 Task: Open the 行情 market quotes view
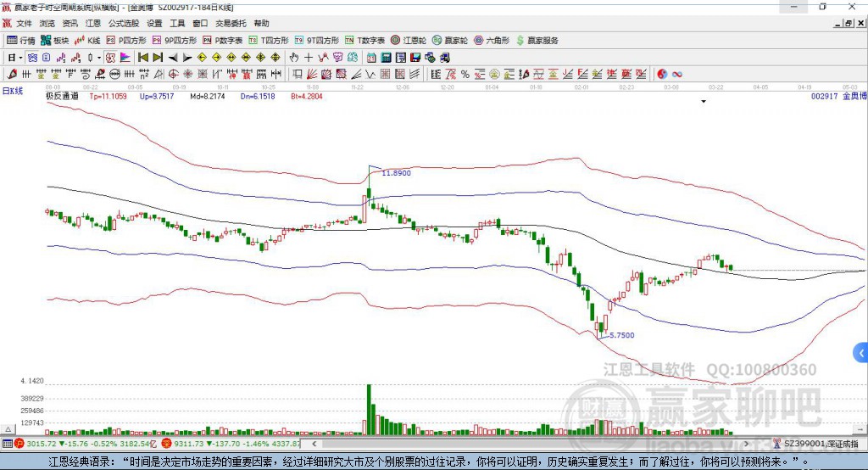pos(21,41)
